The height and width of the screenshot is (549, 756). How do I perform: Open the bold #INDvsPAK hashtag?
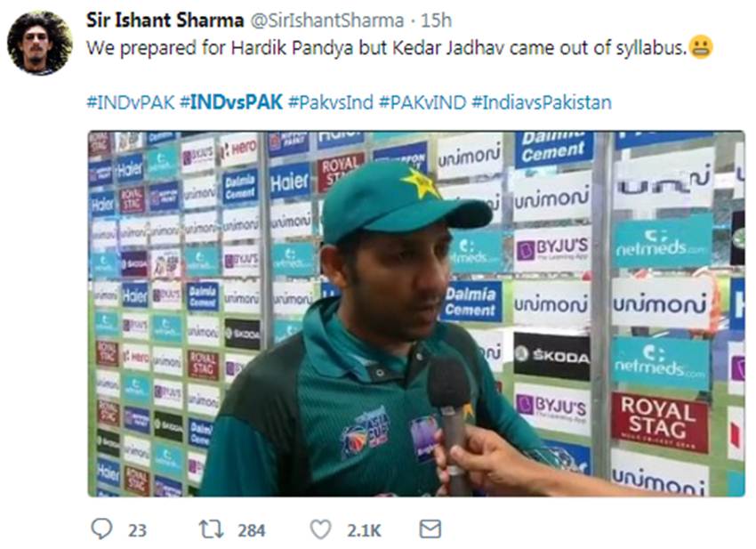point(231,102)
